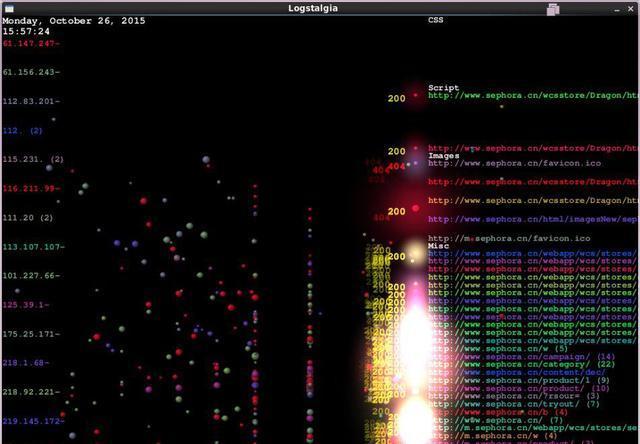Select the IP entry 61.156.243-

[x=31, y=72]
